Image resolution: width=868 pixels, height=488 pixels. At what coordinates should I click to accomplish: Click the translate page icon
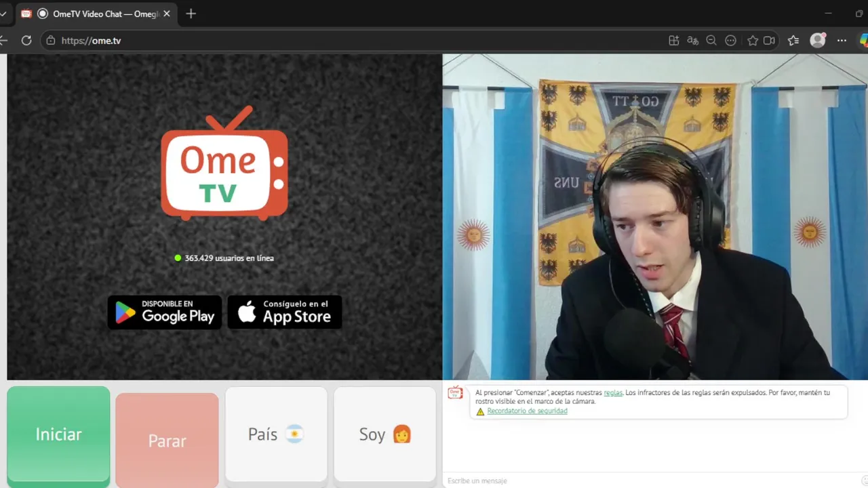692,41
